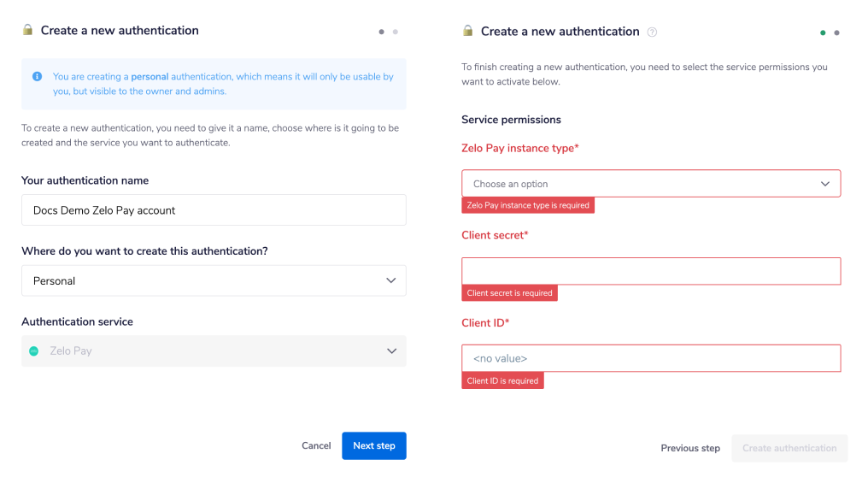Click the authentication name input field
The height and width of the screenshot is (483, 868).
(x=214, y=210)
